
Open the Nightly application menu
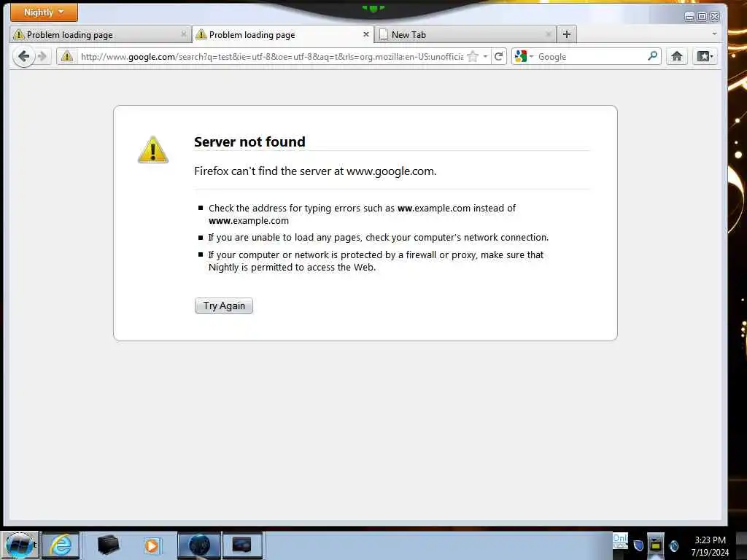tap(44, 12)
